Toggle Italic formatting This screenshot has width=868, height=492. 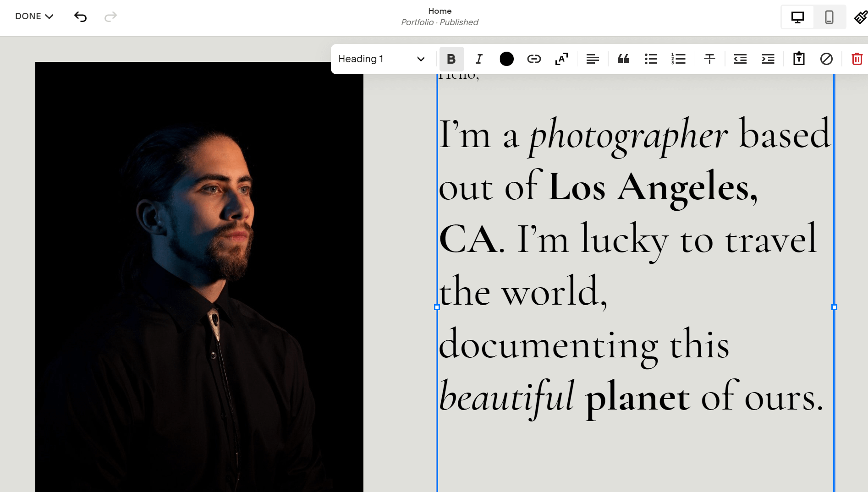click(479, 59)
